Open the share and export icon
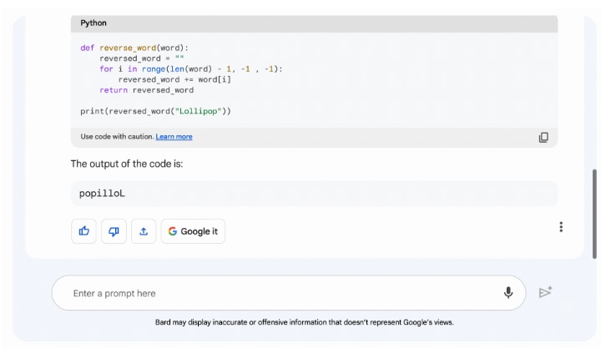 pyautogui.click(x=143, y=231)
